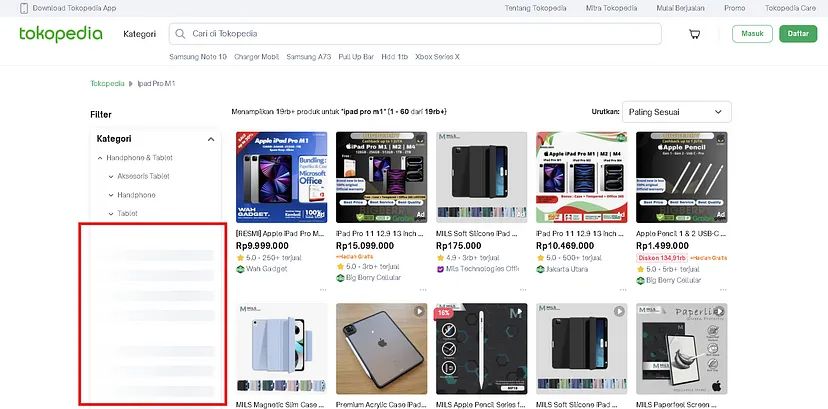
Task: Open Wah Gadget Apple iPad Pro M1 thumbnail
Action: pos(281,177)
